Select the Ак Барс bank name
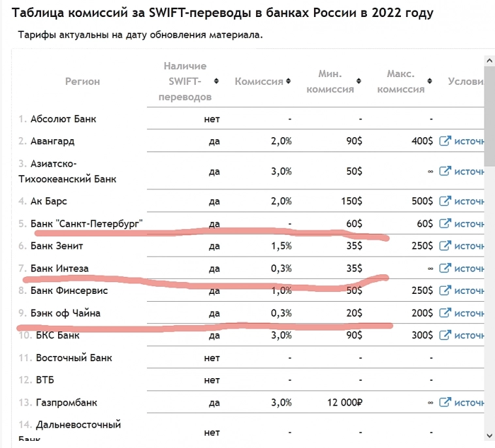 point(48,201)
